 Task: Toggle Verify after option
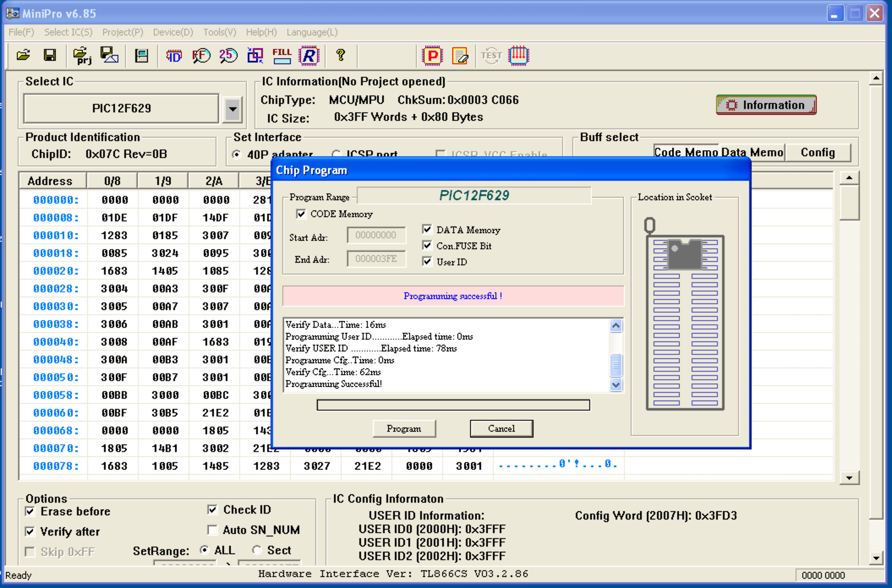[30, 531]
